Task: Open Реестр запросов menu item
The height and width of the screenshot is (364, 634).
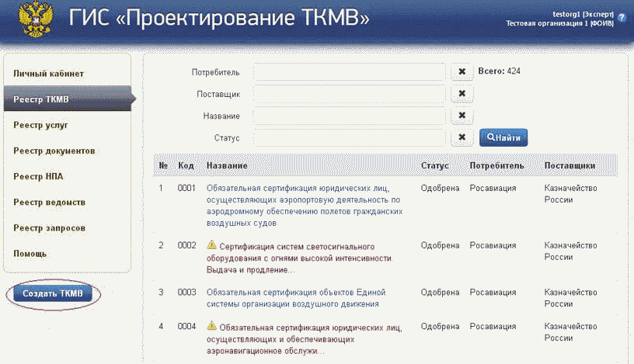Action: point(49,228)
